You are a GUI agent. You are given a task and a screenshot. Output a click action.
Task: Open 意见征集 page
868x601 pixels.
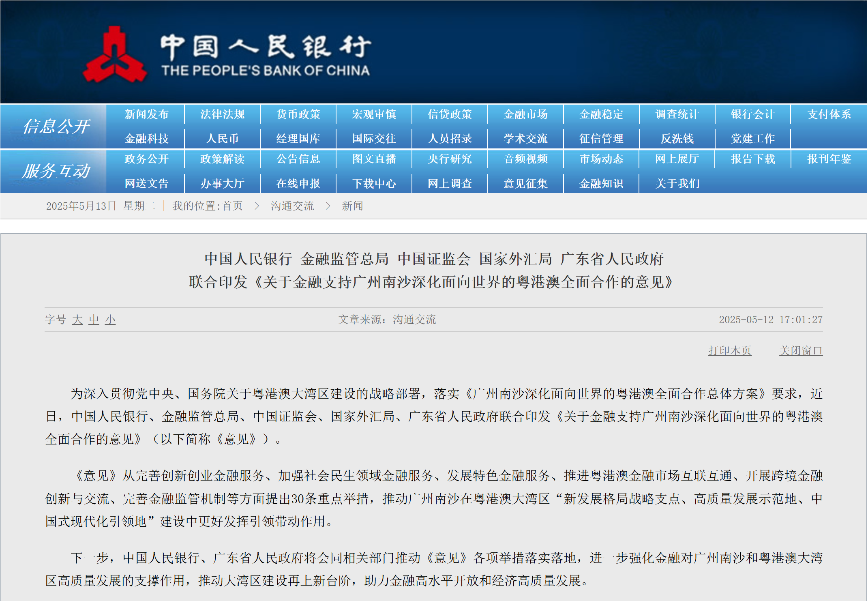(x=525, y=184)
